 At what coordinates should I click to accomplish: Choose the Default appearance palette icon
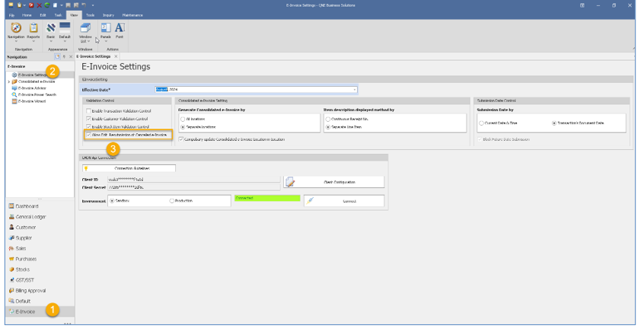coord(65,32)
